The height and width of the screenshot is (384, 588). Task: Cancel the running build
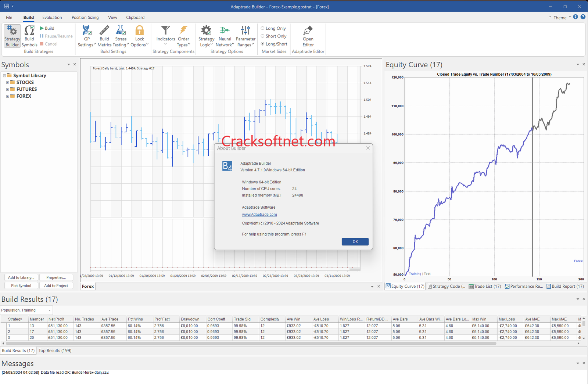[49, 44]
